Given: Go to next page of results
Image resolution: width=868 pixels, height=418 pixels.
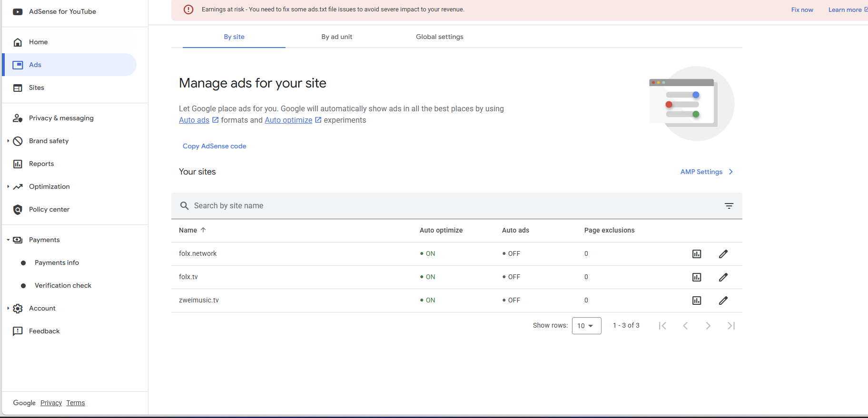Looking at the screenshot, I should tap(708, 326).
